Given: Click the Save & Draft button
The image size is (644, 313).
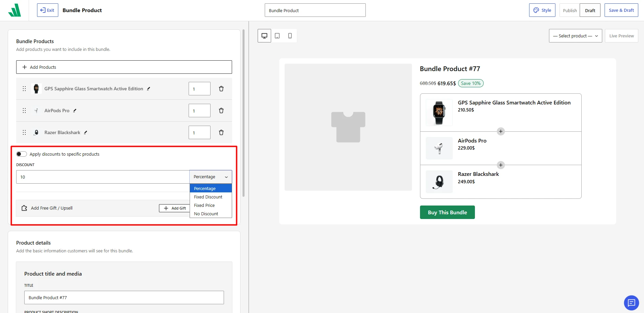Looking at the screenshot, I should click(621, 10).
